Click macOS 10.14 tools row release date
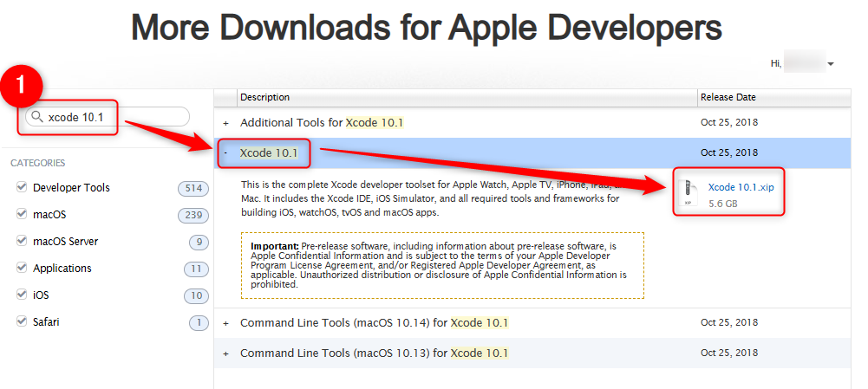Viewport: 868px width, 389px height. (x=729, y=322)
